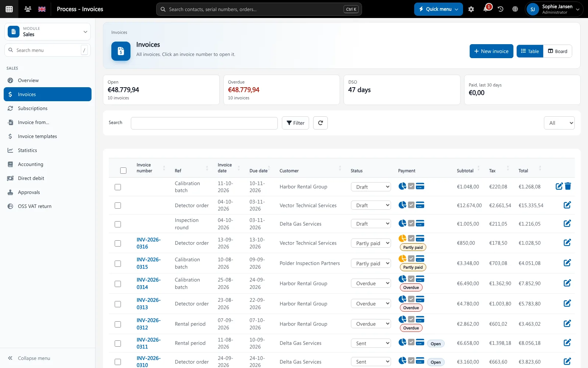Edit invoice INV-2026-0311
Viewport: 588px width, 368px height.
(x=567, y=343)
